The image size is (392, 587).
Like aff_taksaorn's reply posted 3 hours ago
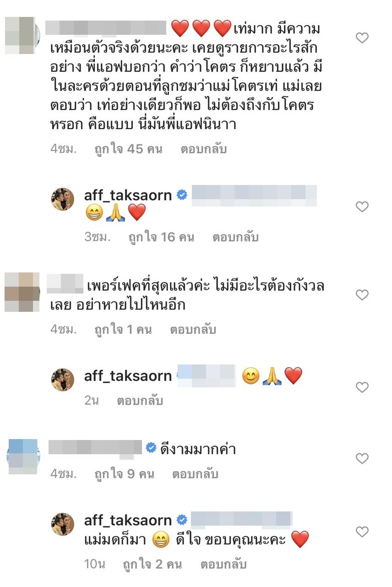362,207
